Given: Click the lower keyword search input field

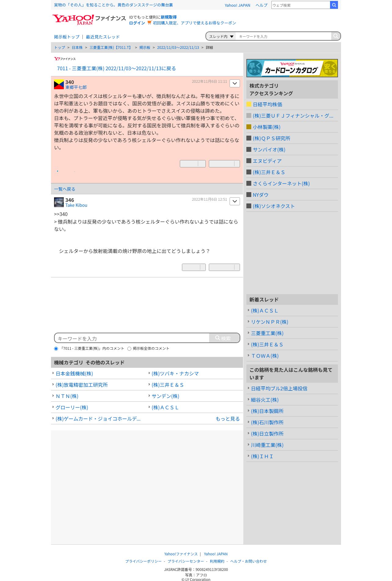Looking at the screenshot, I should coord(132,338).
